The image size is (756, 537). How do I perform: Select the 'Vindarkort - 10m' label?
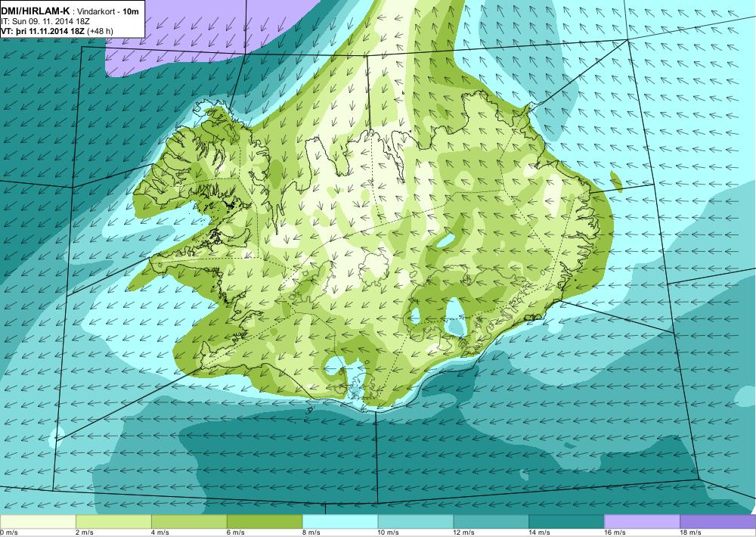pos(107,11)
